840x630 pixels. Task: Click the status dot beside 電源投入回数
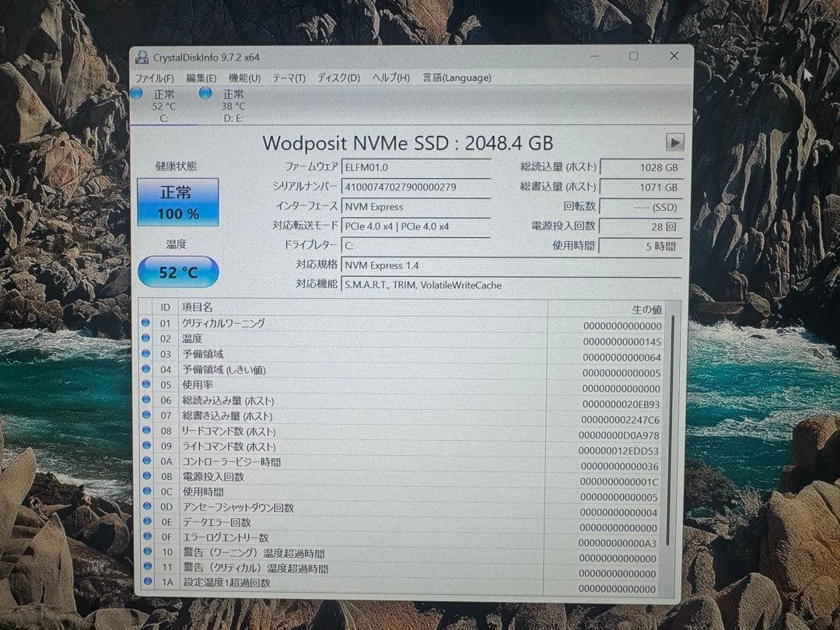click(148, 476)
